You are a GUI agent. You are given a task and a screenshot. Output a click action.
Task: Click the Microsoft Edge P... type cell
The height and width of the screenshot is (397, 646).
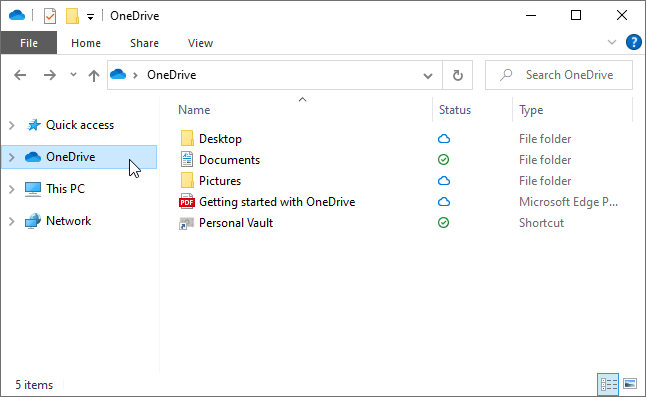tap(568, 202)
